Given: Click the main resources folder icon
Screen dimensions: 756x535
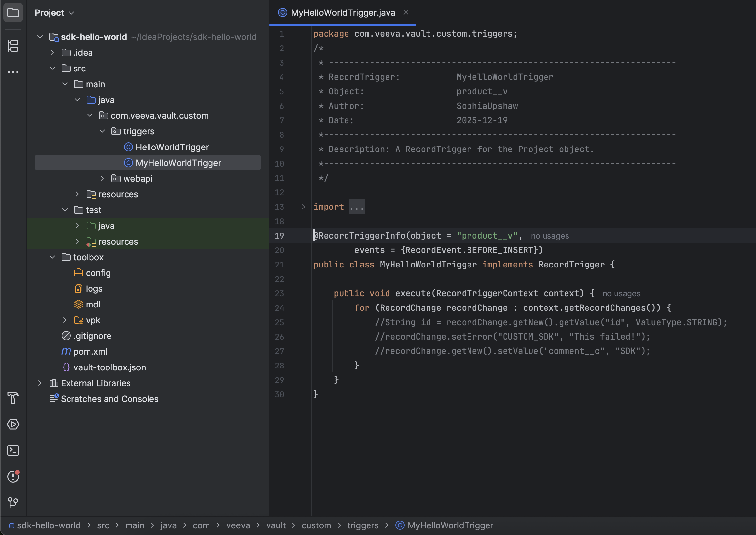Looking at the screenshot, I should click(91, 194).
